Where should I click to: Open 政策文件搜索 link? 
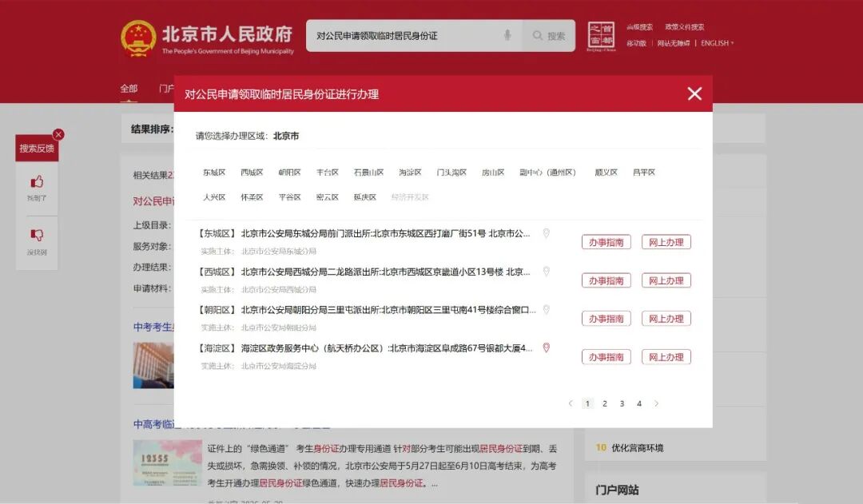[684, 27]
